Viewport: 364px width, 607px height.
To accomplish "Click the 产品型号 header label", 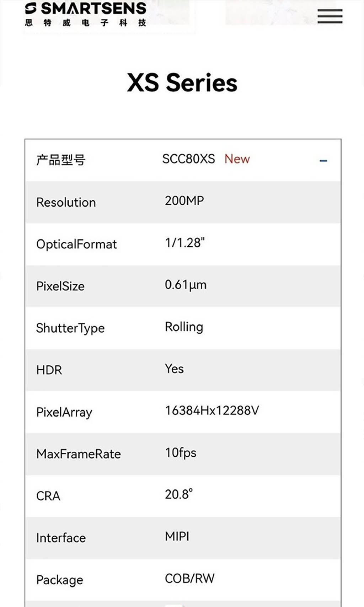I will [x=61, y=160].
